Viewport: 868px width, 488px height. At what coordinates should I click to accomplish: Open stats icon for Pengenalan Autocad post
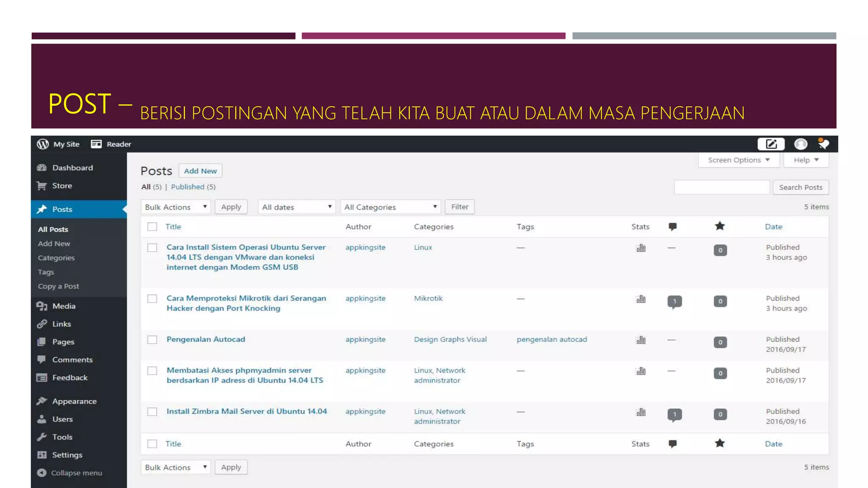(641, 340)
